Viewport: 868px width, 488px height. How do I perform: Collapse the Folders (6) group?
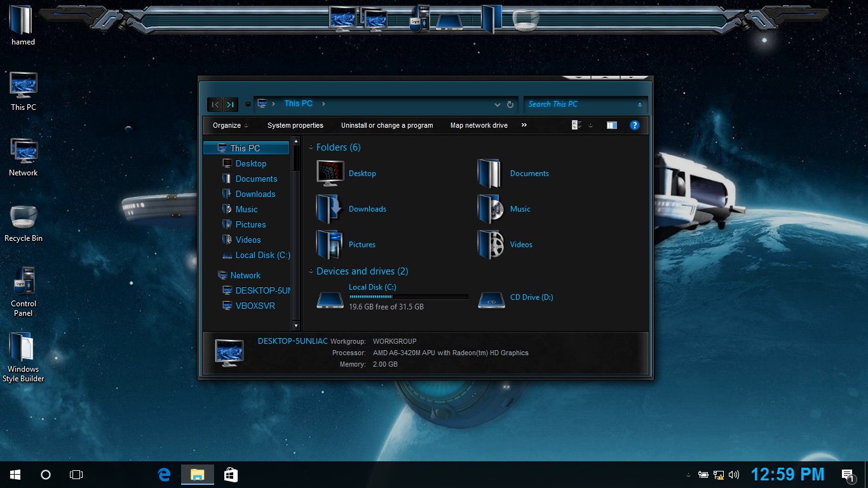[311, 147]
